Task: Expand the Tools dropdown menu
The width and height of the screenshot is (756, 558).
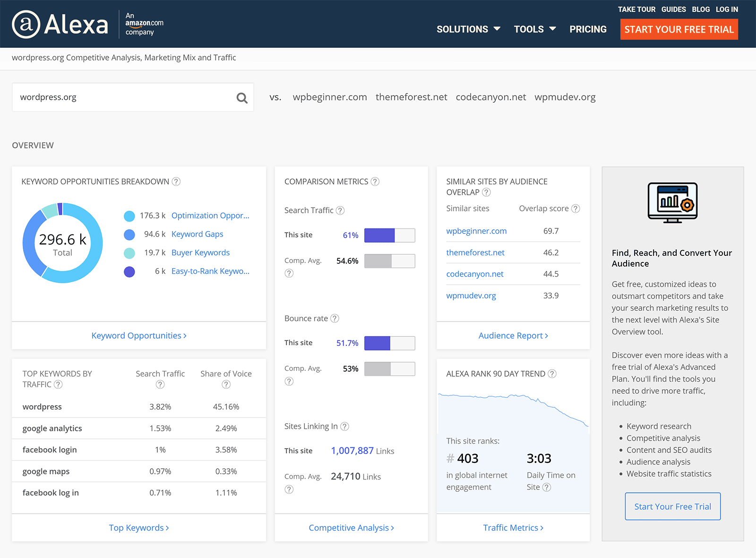Action: [x=535, y=29]
